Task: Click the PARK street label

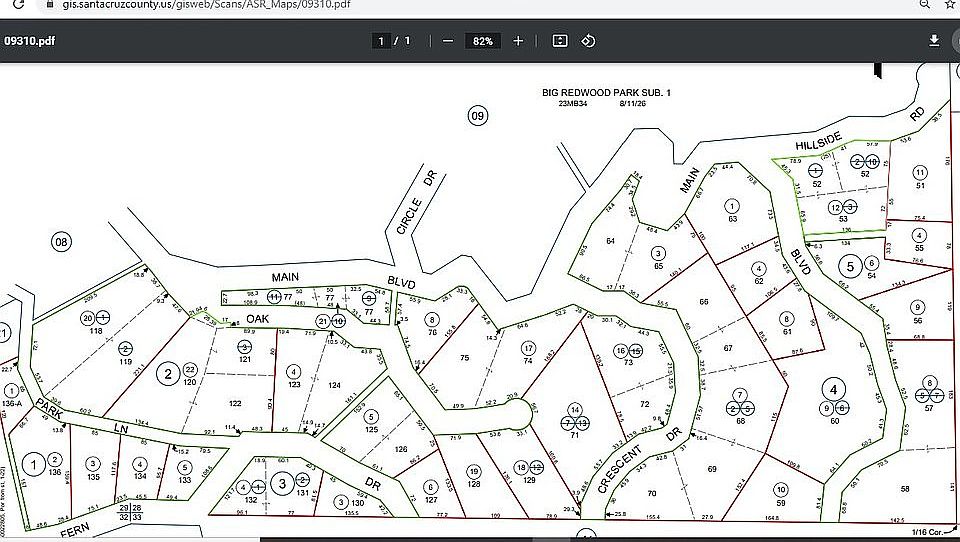Action: [x=50, y=408]
